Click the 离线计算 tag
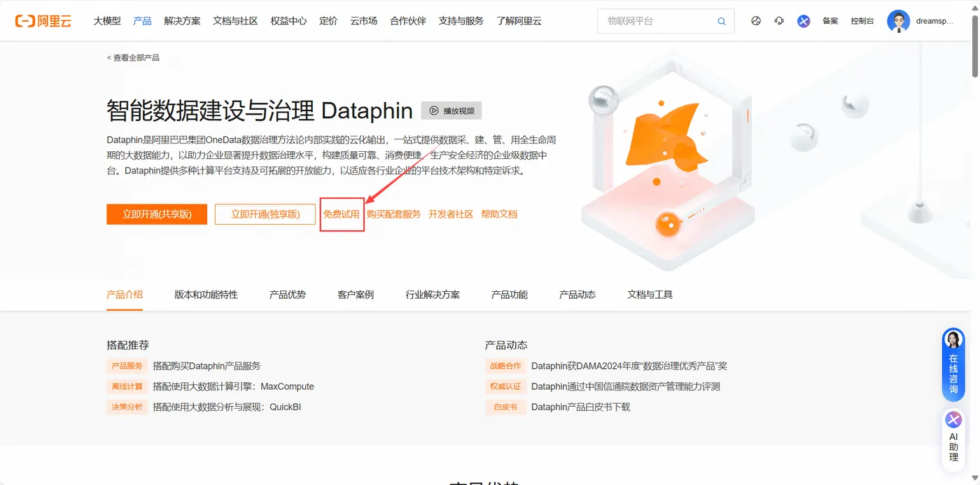980x485 pixels. point(127,386)
